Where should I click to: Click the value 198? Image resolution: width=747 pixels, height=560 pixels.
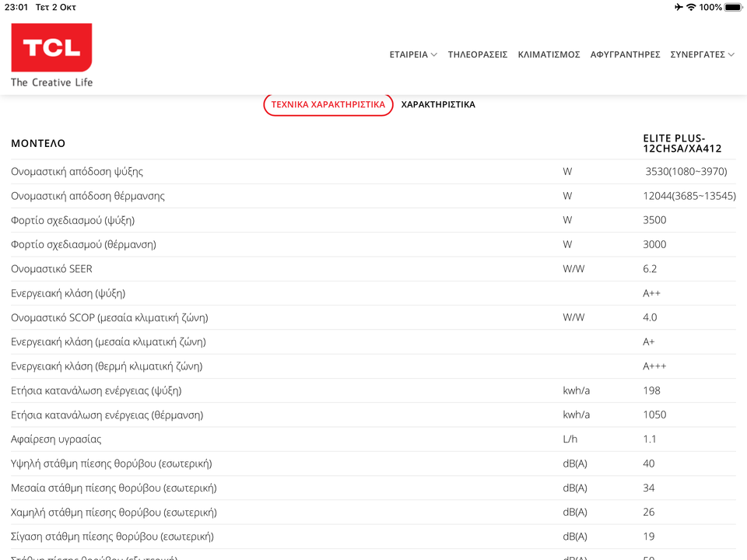[652, 390]
